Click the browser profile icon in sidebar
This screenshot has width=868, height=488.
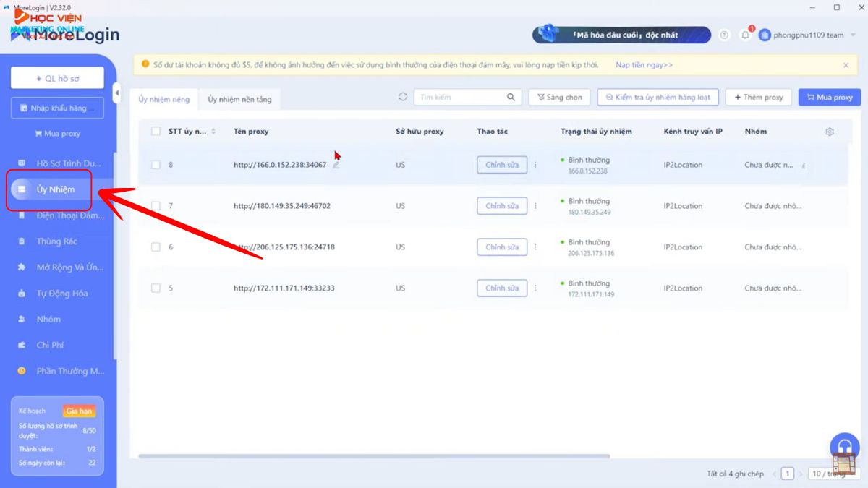(22, 163)
